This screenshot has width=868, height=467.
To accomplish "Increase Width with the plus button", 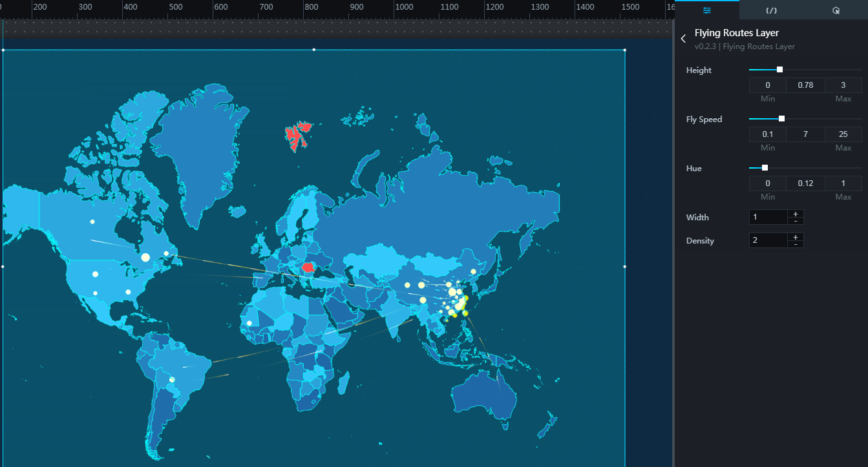I will coord(795,214).
